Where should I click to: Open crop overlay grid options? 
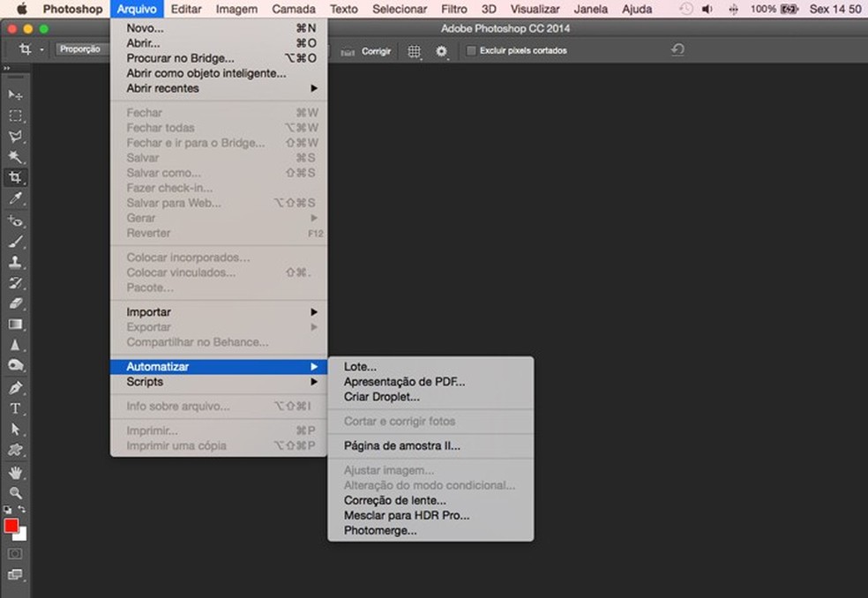(414, 51)
